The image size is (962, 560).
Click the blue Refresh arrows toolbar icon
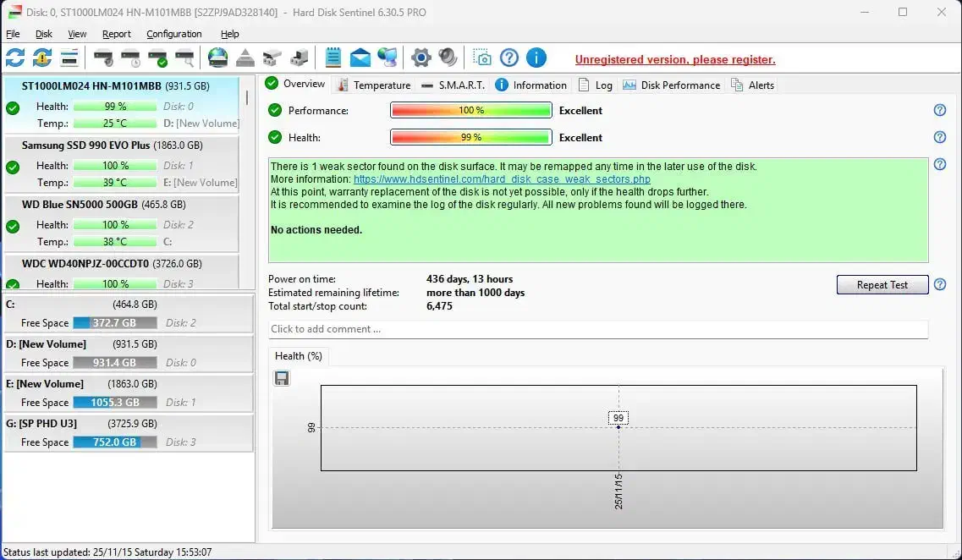pyautogui.click(x=15, y=58)
